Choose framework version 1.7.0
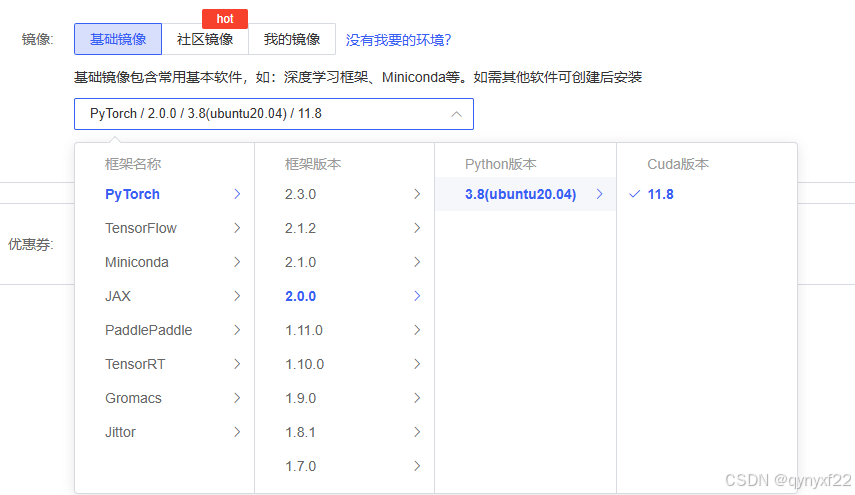The height and width of the screenshot is (495, 855). tap(345, 466)
